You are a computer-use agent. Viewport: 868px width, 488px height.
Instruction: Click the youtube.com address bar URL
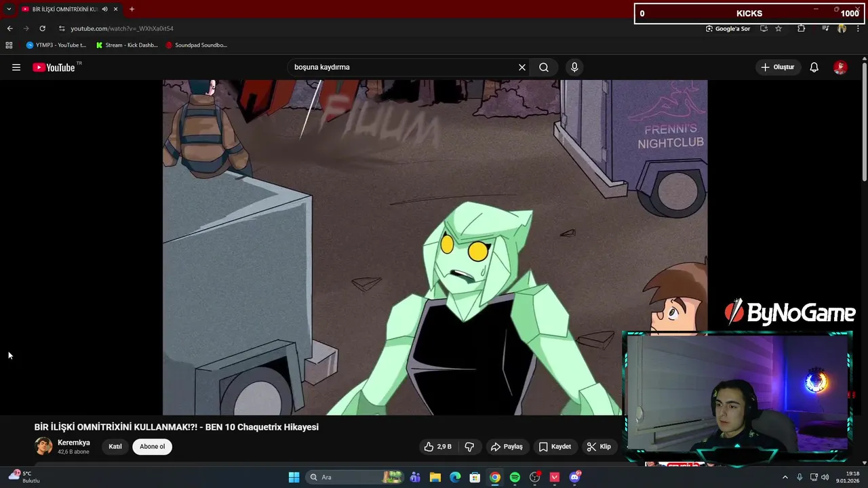(122, 28)
